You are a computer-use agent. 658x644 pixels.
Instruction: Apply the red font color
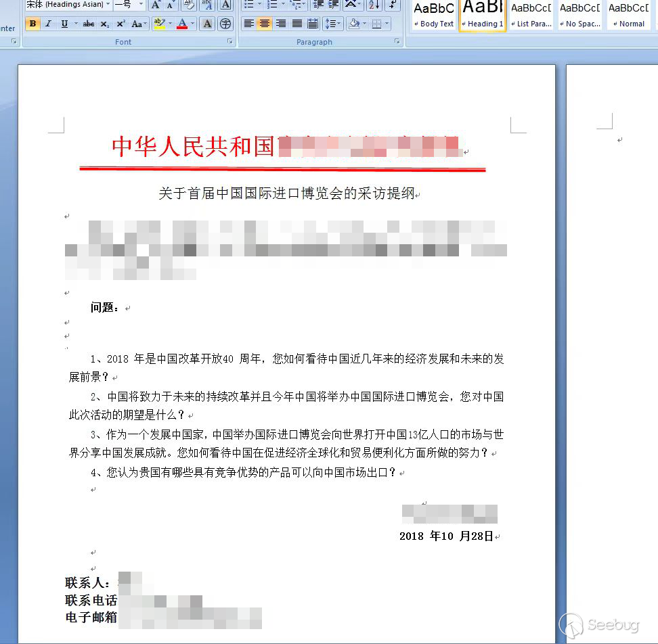tap(181, 24)
